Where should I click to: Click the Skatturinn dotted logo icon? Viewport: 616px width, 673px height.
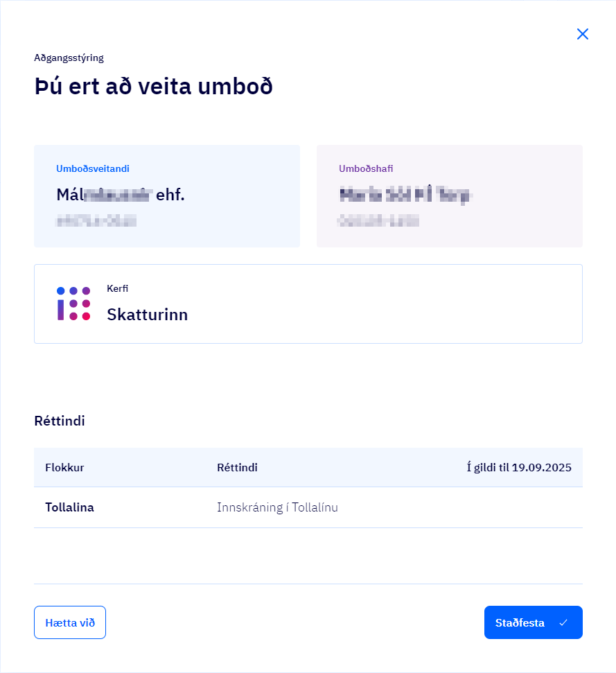click(73, 304)
